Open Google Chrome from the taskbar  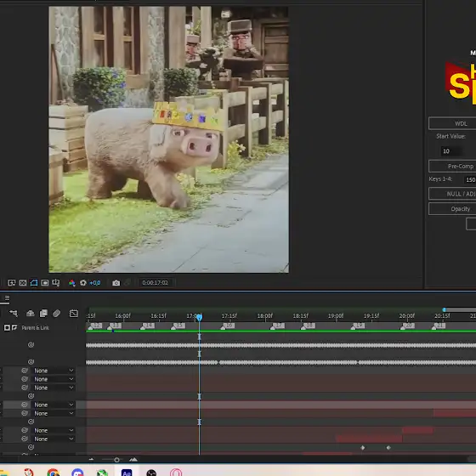pos(53,473)
